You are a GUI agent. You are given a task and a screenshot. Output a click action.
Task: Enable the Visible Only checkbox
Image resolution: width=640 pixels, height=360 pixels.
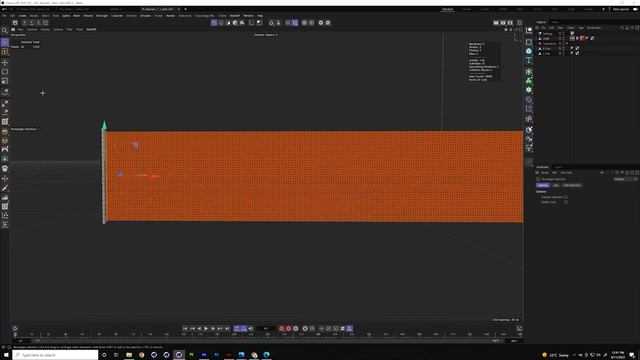coord(566,202)
